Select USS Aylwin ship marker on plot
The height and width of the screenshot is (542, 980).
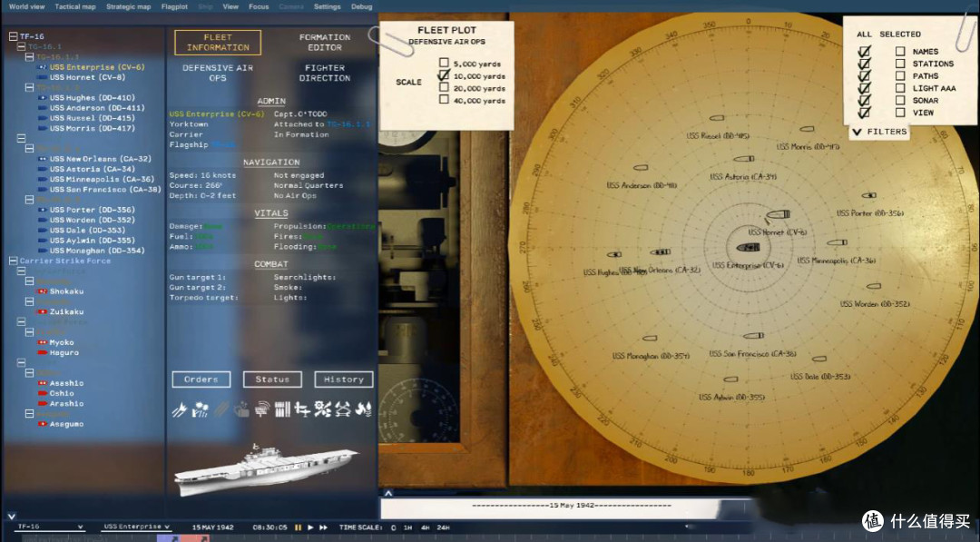click(730, 379)
